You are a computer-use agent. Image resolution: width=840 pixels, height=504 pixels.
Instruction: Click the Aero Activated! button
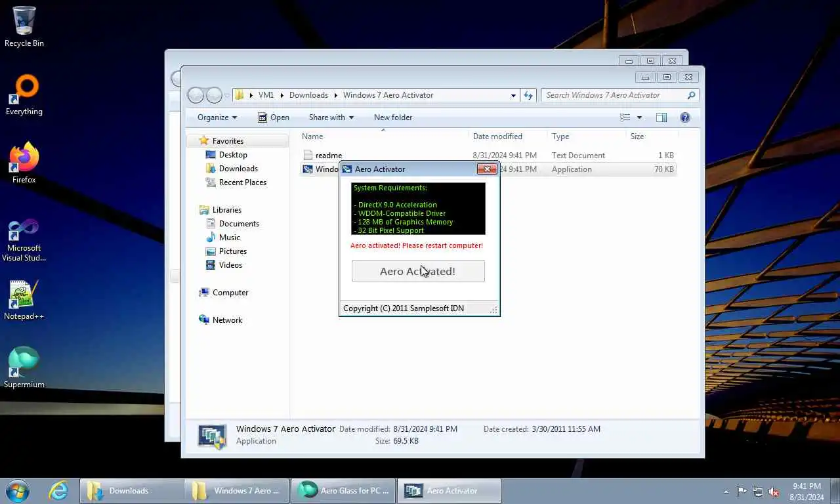(418, 271)
